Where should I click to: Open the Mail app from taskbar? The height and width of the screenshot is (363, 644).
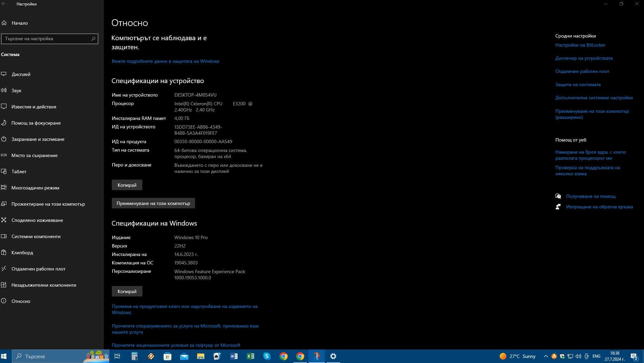(x=184, y=356)
